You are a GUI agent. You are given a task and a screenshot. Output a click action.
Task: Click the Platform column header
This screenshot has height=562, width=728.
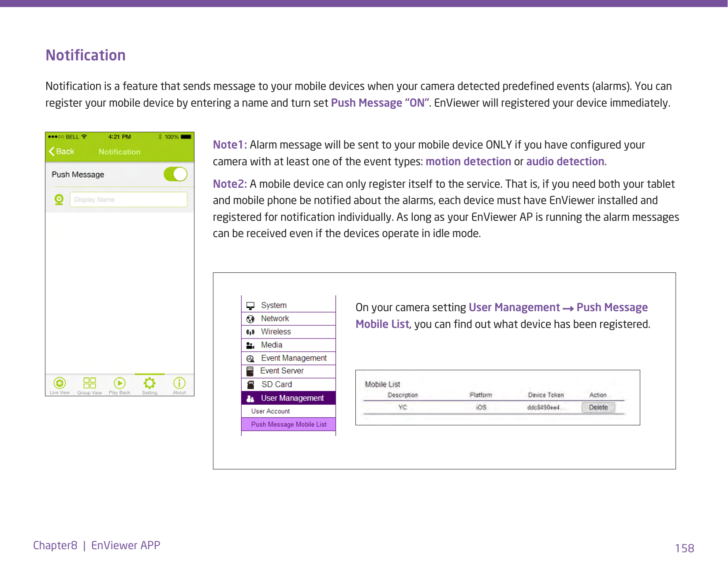pyautogui.click(x=481, y=395)
